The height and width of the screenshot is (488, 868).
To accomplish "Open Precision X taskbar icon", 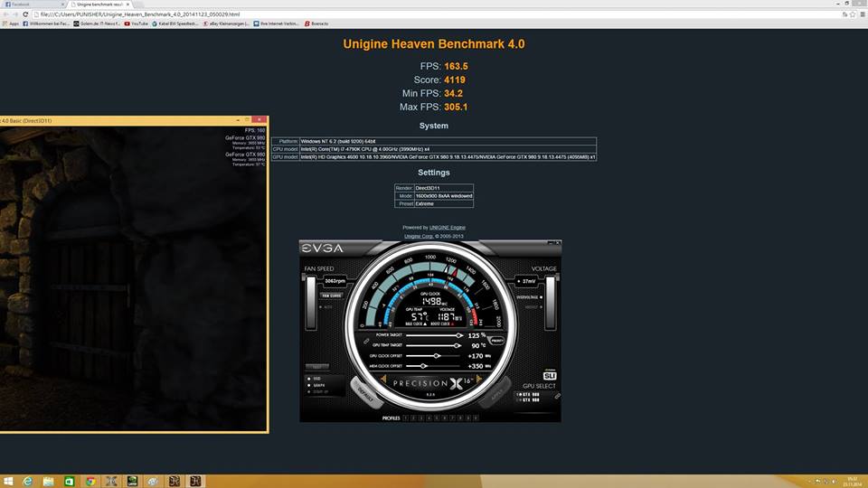I will pos(111,482).
